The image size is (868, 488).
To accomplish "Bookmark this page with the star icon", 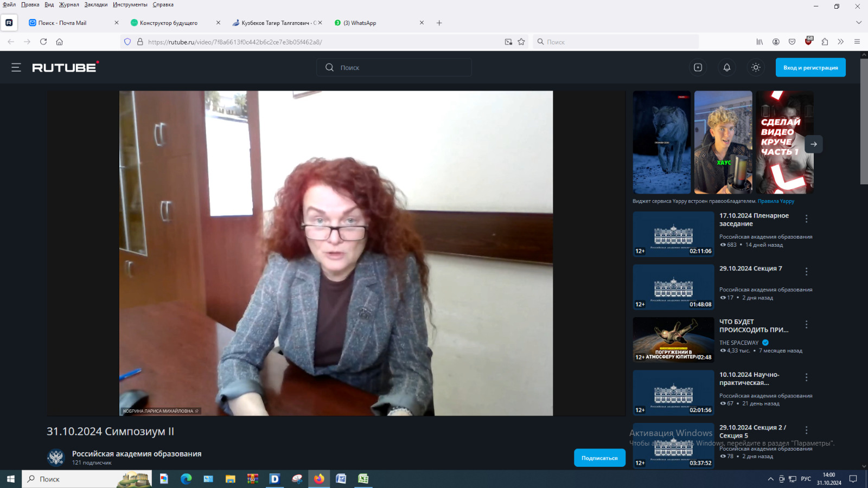I will pos(521,42).
